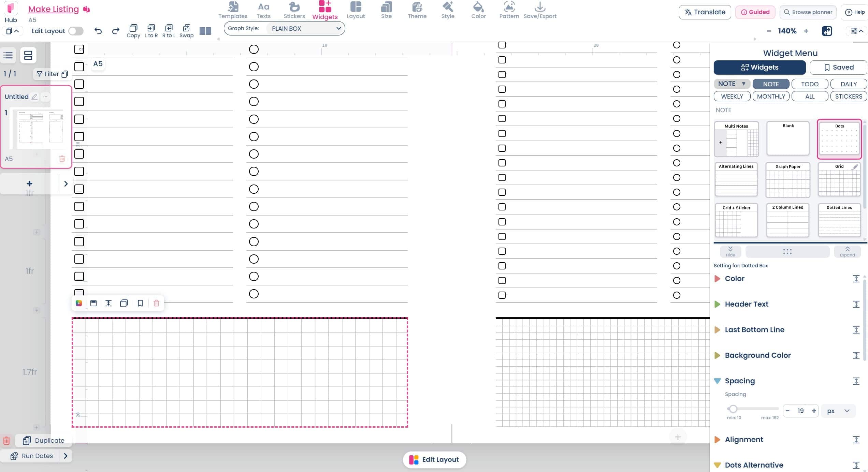Screen dimensions: 868x472
Task: Toggle the Edit Layout switch
Action: [x=76, y=31]
